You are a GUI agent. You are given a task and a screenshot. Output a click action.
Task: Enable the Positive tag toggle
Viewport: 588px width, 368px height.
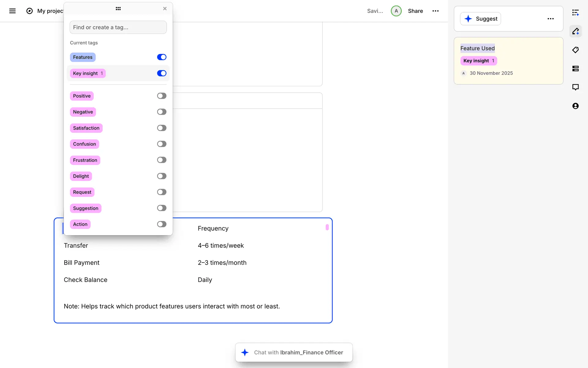161,96
